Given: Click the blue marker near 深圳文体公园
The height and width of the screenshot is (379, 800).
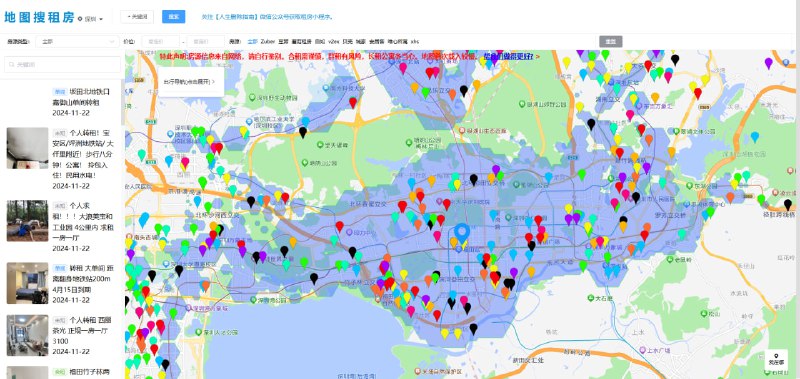Looking at the screenshot, I should coord(755,137).
